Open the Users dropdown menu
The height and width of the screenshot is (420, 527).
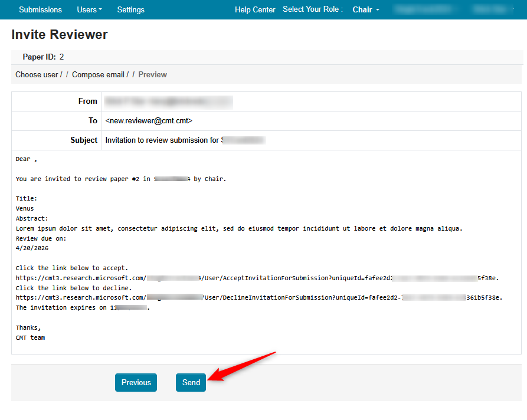(89, 9)
